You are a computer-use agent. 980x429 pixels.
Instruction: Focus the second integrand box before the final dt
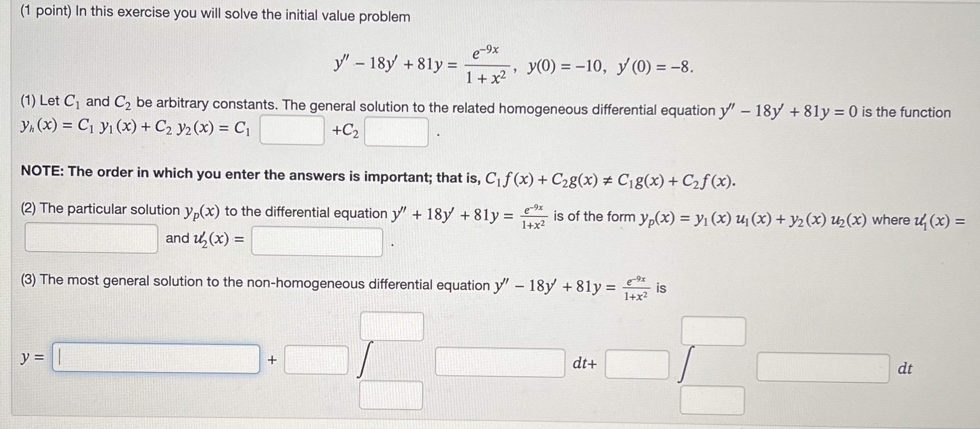(x=822, y=366)
